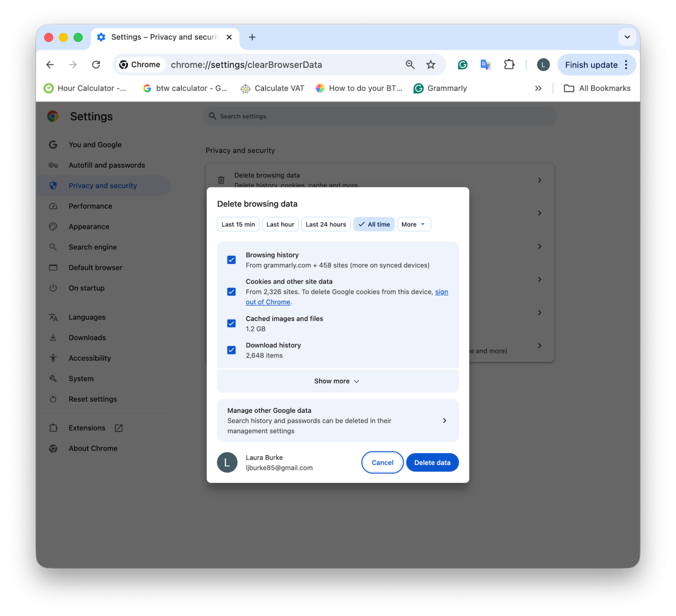Expand the Show more section
Image resolution: width=676 pixels, height=616 pixels.
pos(337,381)
